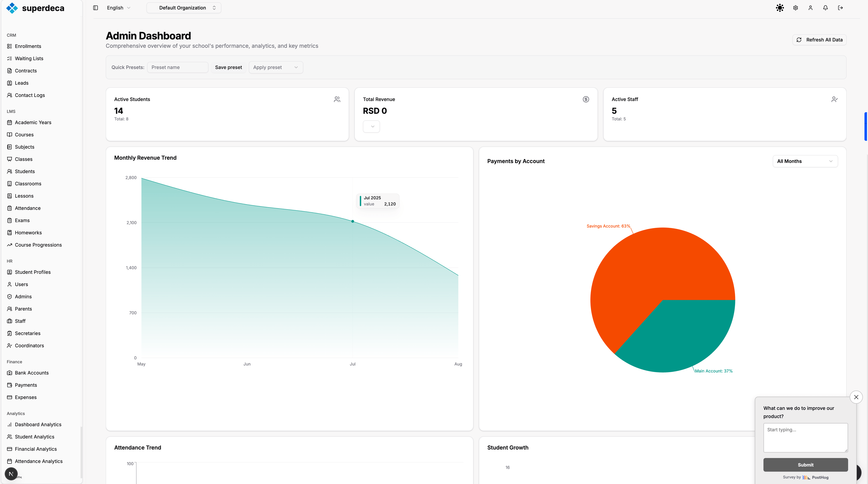Open the All Months filter dropdown
Screen dimensions: 868x484
(x=805, y=161)
